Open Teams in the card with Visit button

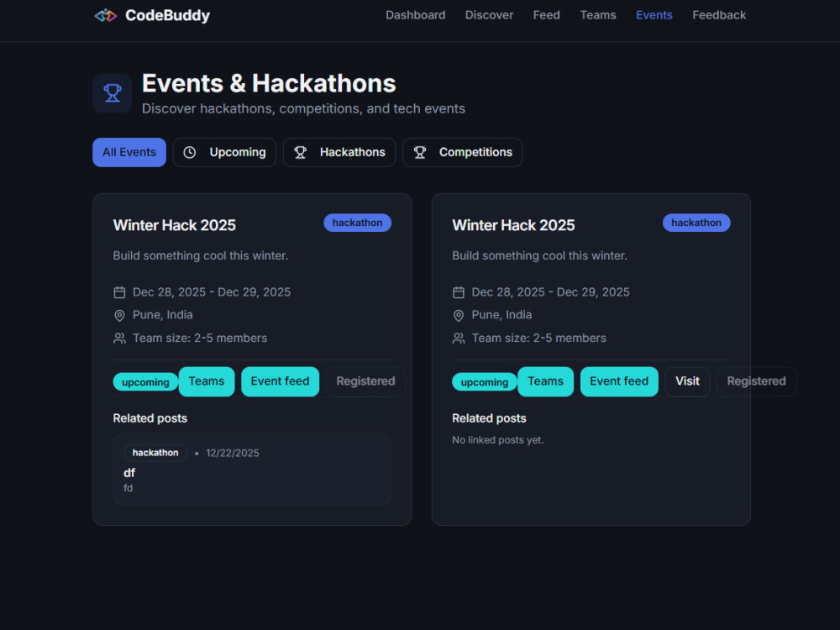pos(545,381)
